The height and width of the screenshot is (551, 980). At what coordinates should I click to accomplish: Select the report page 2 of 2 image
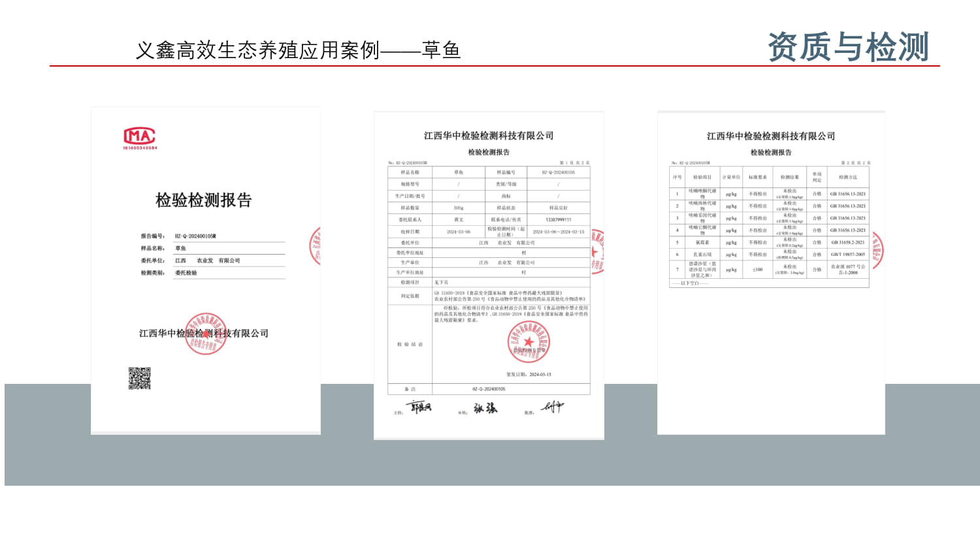click(771, 273)
